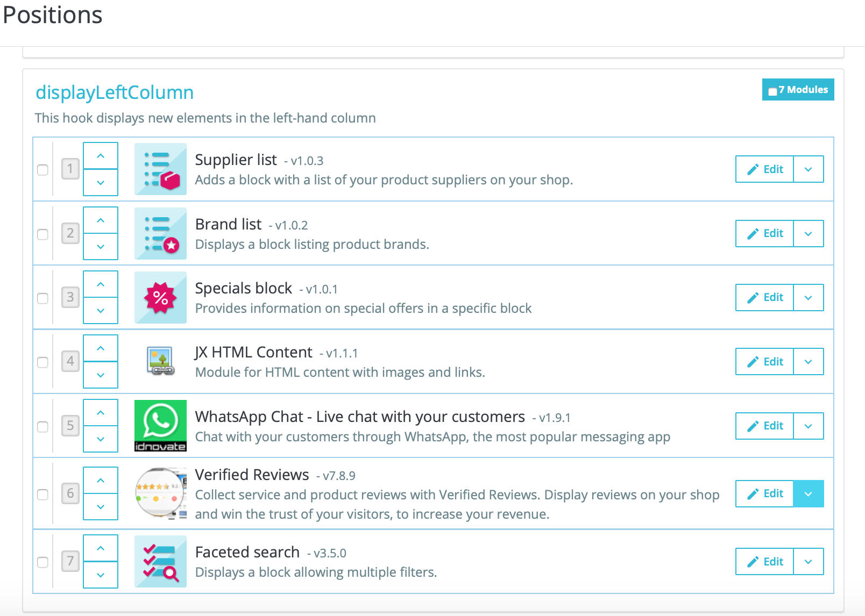
Task: Move Supplier list down one position
Action: pos(101,183)
